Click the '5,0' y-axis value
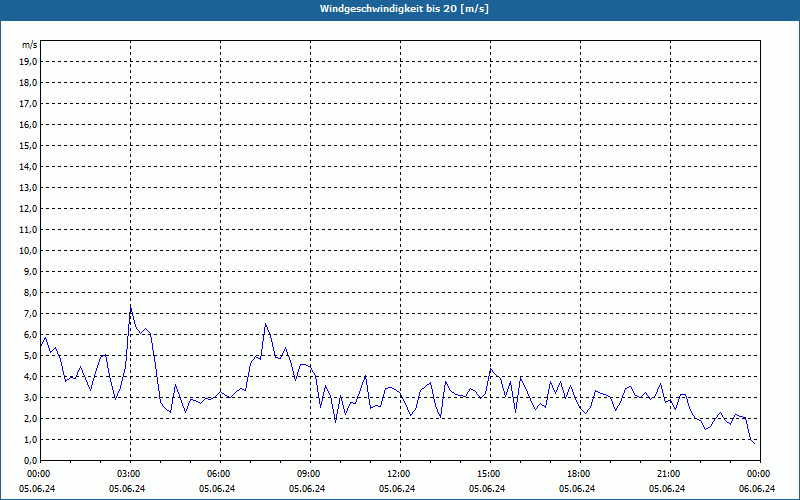This screenshot has width=800, height=500. [31, 356]
